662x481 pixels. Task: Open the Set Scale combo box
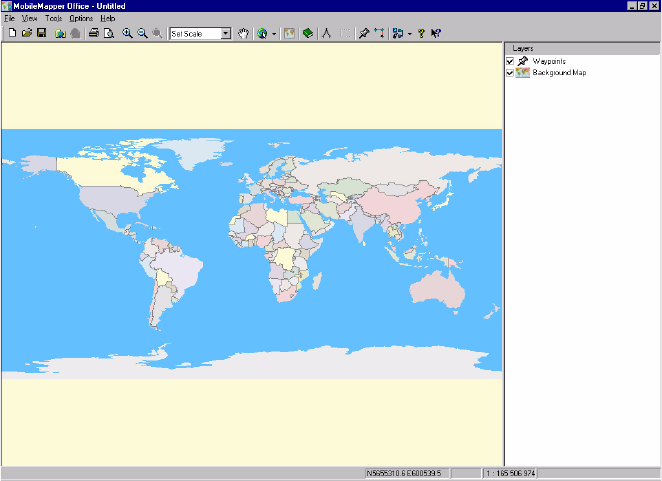pos(226,34)
